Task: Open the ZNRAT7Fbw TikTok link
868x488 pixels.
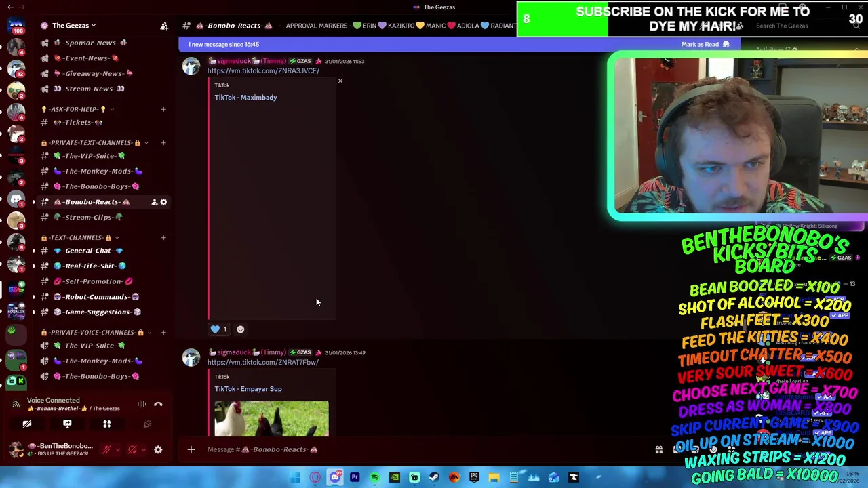Action: (x=262, y=362)
